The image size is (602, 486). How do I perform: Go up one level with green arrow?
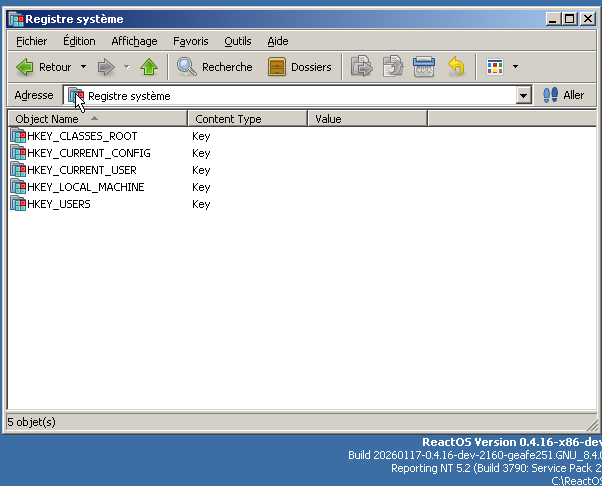pos(149,67)
